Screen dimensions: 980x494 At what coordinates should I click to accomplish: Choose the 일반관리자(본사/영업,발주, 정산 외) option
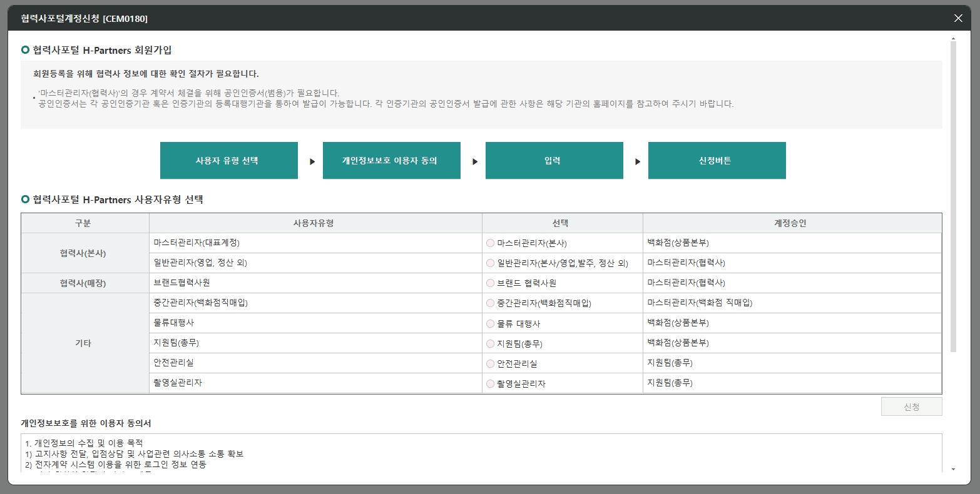point(491,263)
